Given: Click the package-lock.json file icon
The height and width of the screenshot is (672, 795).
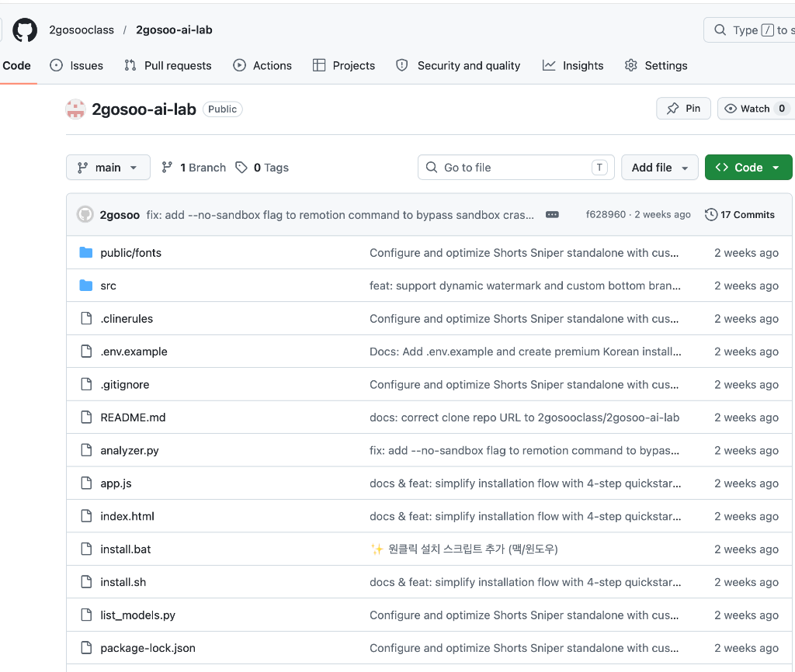Looking at the screenshot, I should point(87,648).
